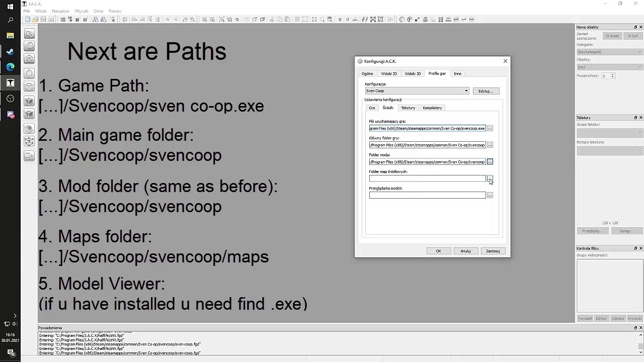Click the Przeglądarka modeli input field
The width and height of the screenshot is (644, 362).
427,195
